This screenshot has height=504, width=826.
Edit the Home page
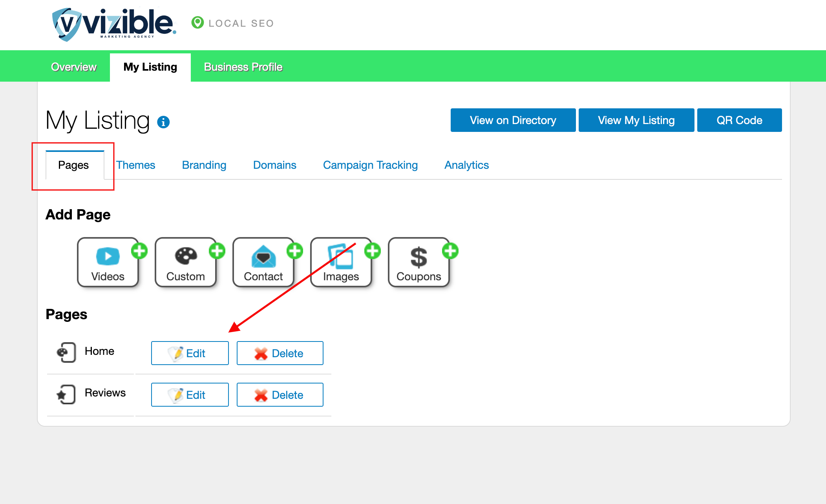click(190, 353)
